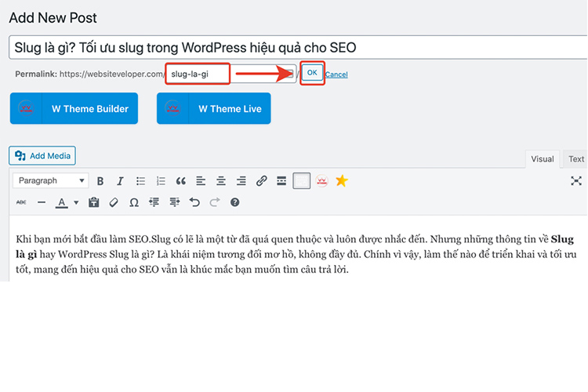This screenshot has width=588, height=392.
Task: Toggle the toolbar kitchen sink button
Action: click(x=302, y=181)
